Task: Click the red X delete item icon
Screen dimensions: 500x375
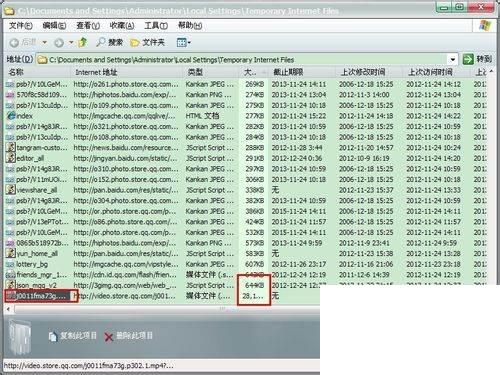Action: 109,337
